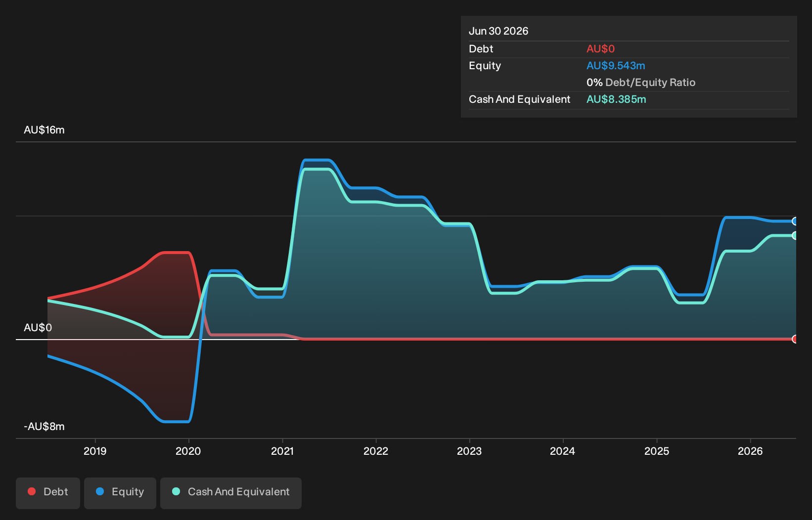Toggle the Debt legend series
812x520 pixels.
(x=48, y=493)
